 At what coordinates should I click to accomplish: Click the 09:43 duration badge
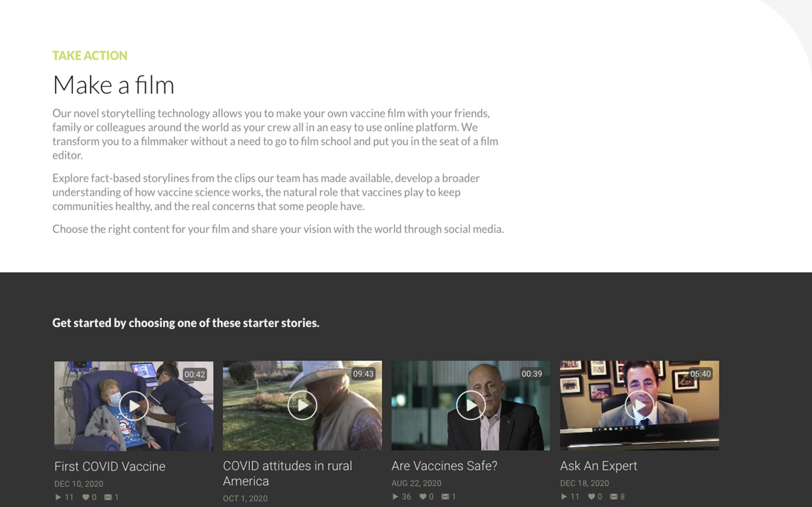(x=363, y=374)
